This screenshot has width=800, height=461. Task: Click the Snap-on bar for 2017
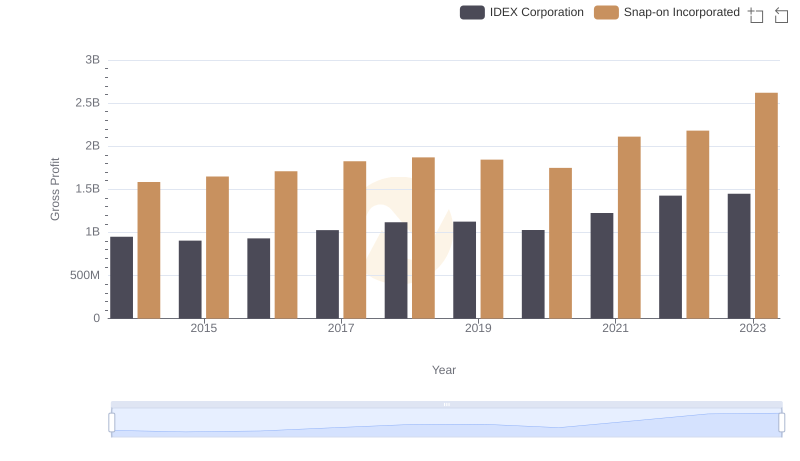point(355,240)
